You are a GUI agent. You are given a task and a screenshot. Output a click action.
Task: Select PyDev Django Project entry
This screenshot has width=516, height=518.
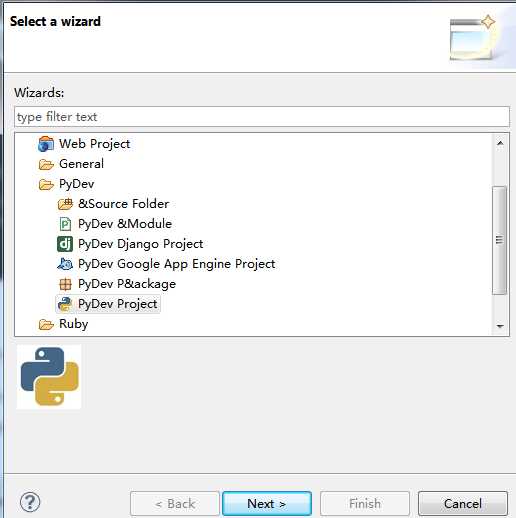click(140, 244)
